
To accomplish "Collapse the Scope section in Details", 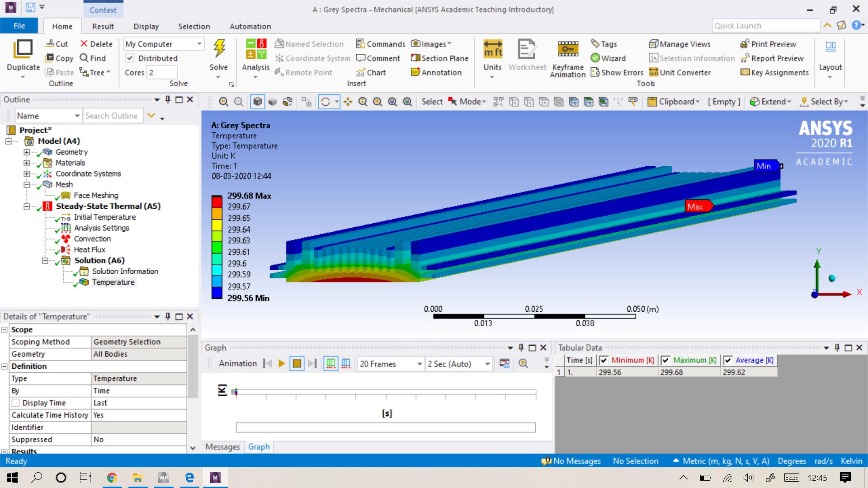I will (4, 329).
